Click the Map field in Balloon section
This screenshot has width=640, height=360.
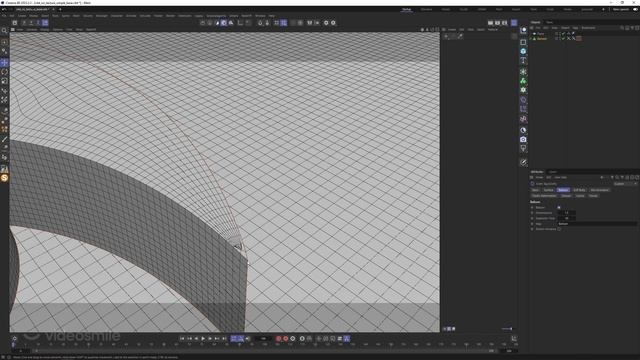click(597, 224)
